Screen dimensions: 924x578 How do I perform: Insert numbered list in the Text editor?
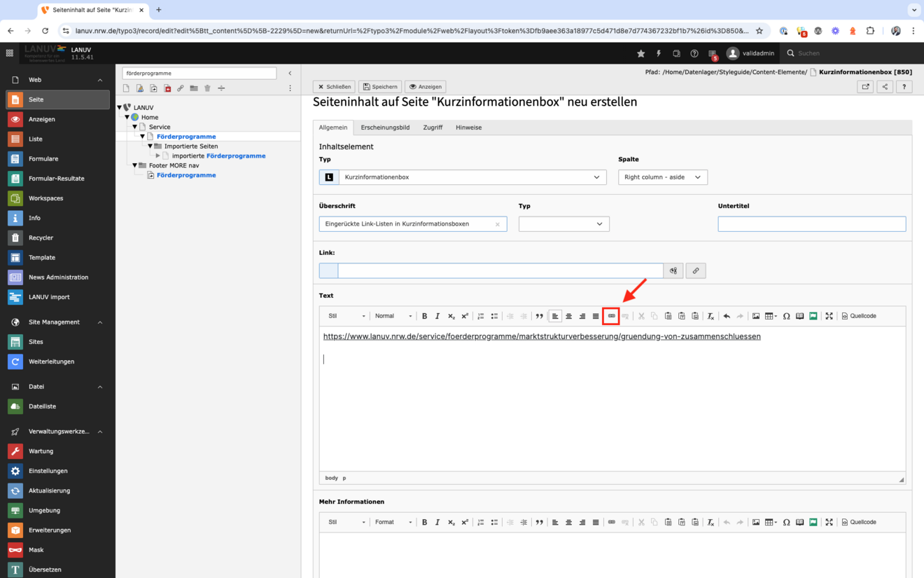tap(481, 316)
